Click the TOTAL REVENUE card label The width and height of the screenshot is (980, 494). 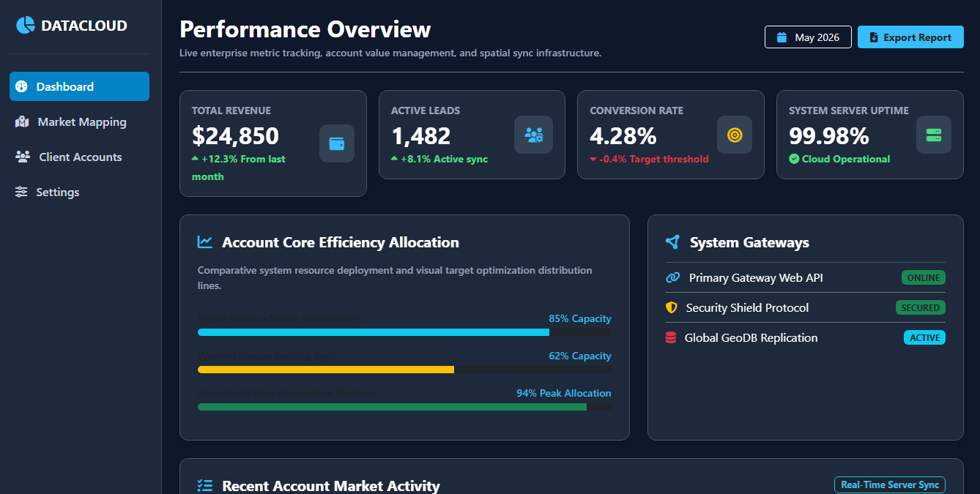pyautogui.click(x=231, y=111)
